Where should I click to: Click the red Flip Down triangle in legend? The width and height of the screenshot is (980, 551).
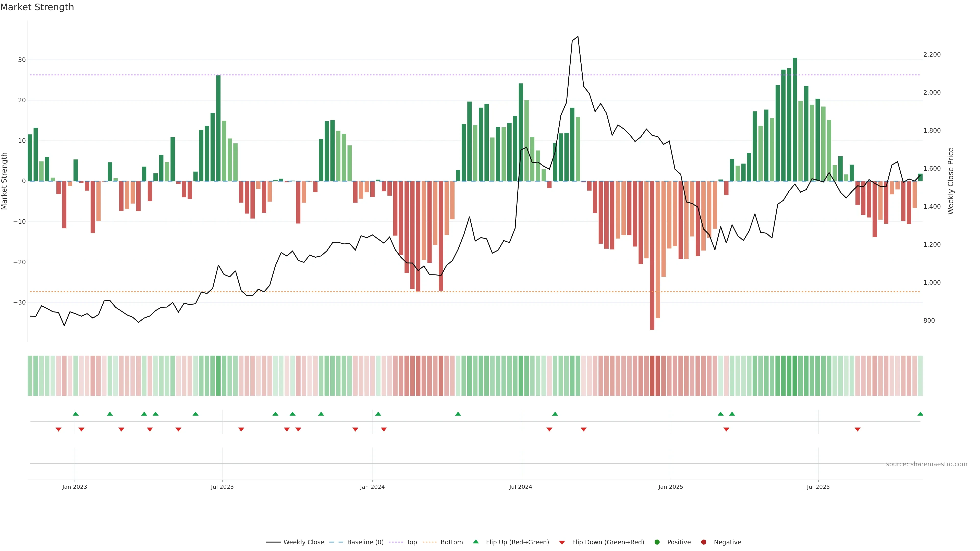tap(562, 543)
